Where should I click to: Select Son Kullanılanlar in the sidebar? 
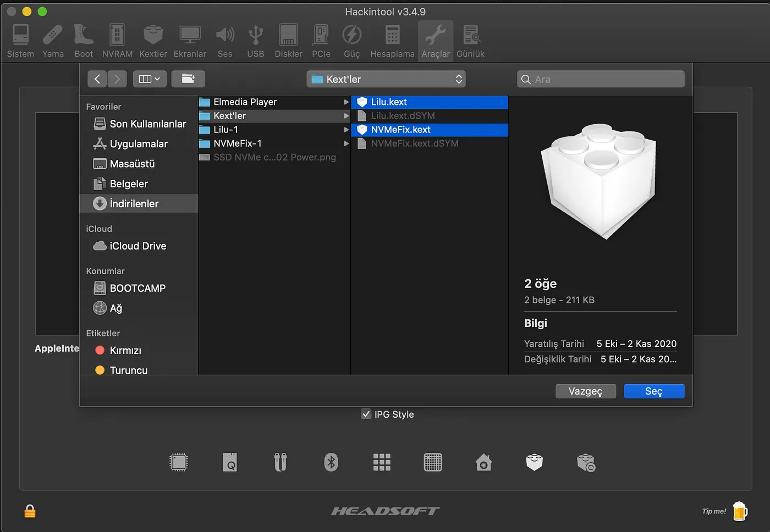(139, 124)
